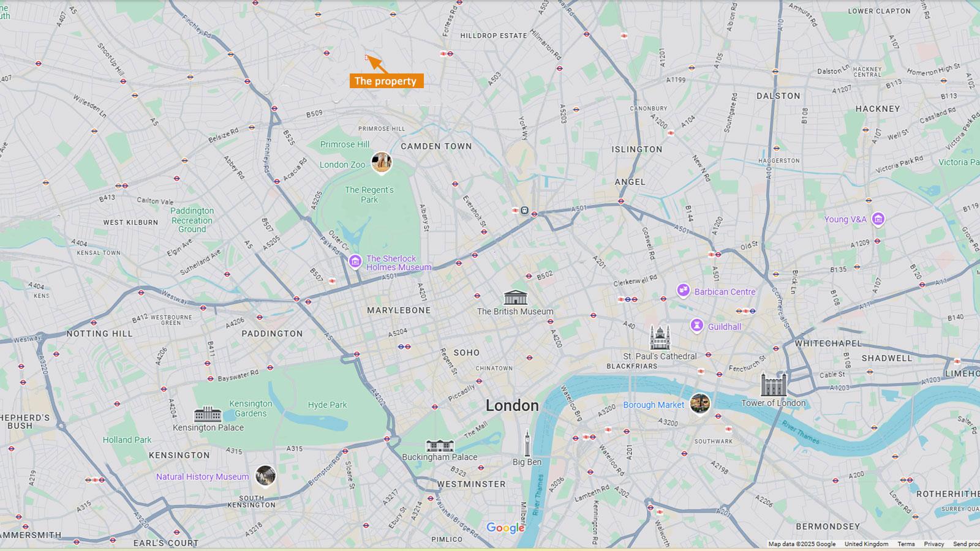Select the Guildhall purple marker
Image resolution: width=980 pixels, height=551 pixels.
[696, 326]
